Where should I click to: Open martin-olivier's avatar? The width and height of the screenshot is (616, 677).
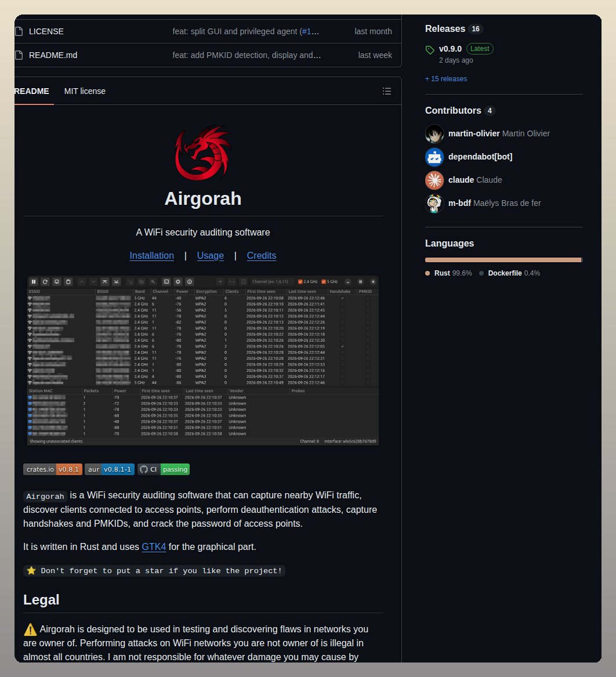(434, 134)
